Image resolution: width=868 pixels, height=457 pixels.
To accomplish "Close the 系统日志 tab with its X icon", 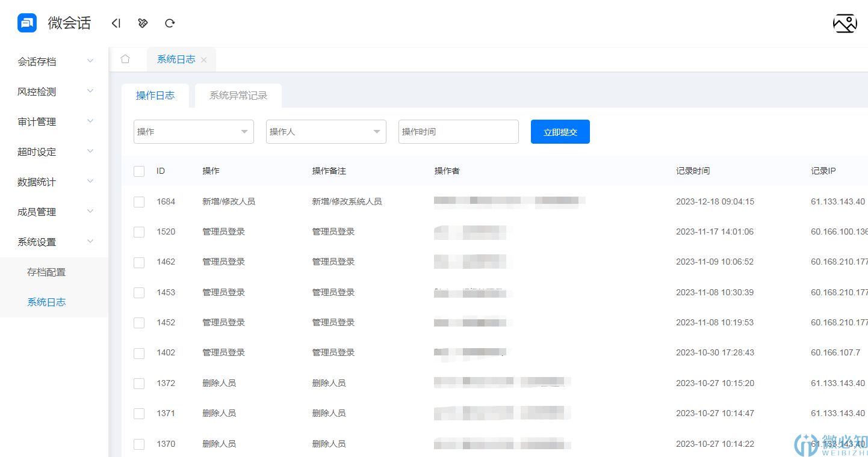I will click(203, 60).
